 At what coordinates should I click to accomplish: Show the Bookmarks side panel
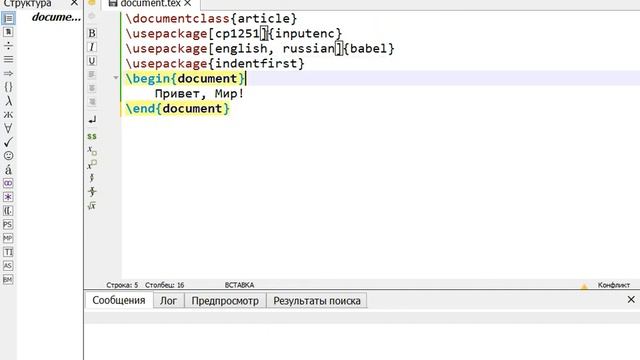(x=8, y=32)
